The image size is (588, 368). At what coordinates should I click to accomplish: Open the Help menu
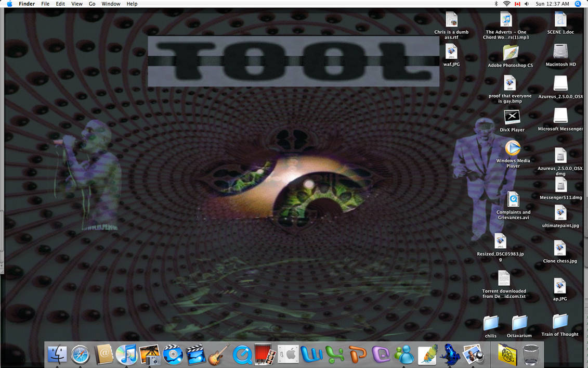tap(132, 4)
